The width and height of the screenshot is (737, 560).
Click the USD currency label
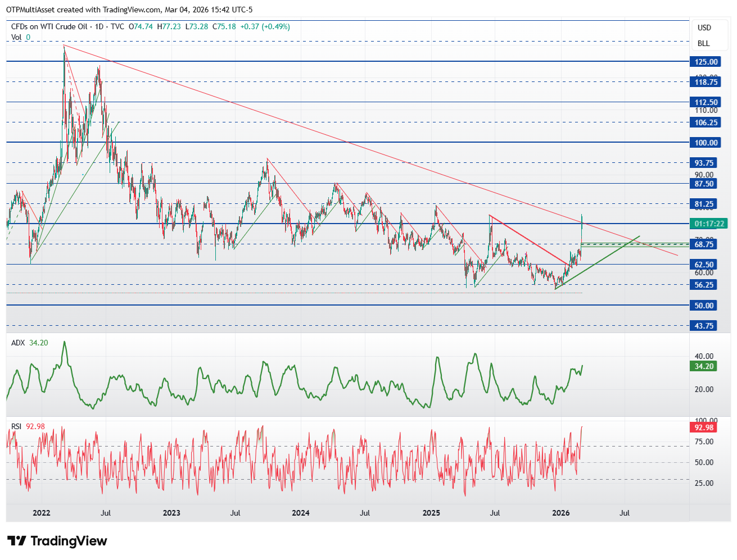(x=704, y=28)
